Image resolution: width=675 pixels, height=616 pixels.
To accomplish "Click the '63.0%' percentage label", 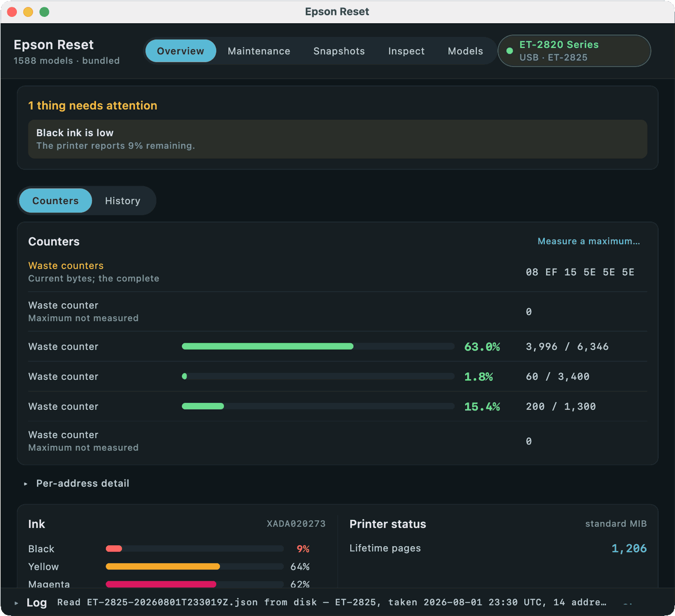I will tap(482, 346).
